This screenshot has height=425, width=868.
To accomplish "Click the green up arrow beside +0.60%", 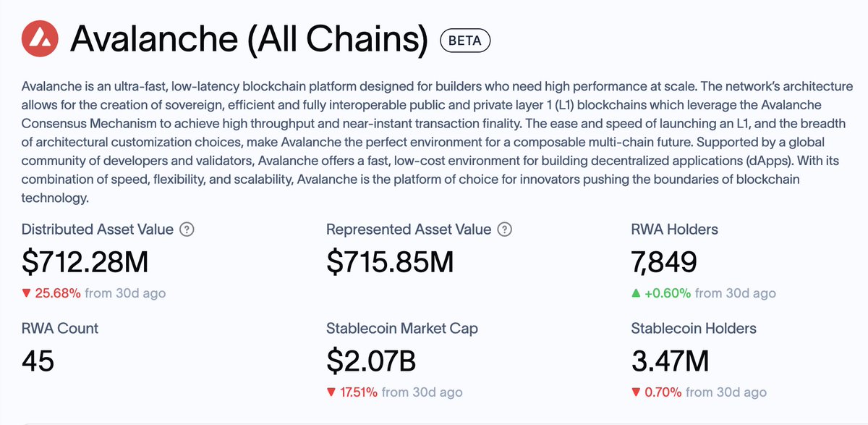I will [637, 293].
